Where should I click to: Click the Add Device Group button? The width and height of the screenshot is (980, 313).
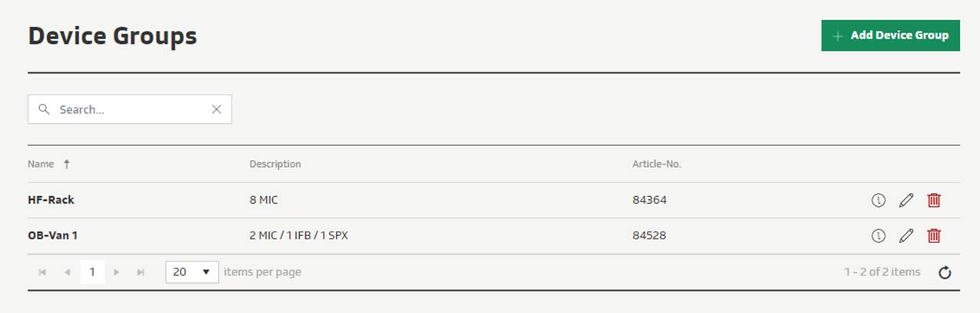pos(890,35)
